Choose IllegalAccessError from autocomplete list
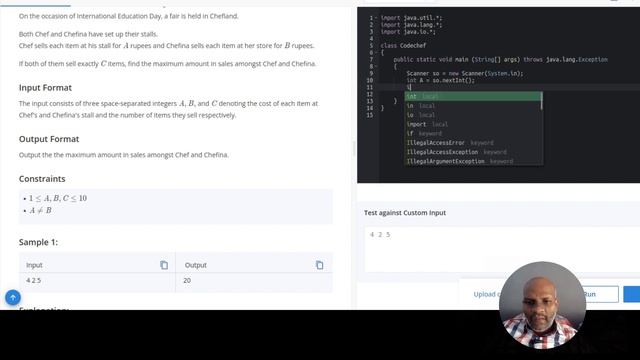This screenshot has height=360, width=640. tap(473, 143)
